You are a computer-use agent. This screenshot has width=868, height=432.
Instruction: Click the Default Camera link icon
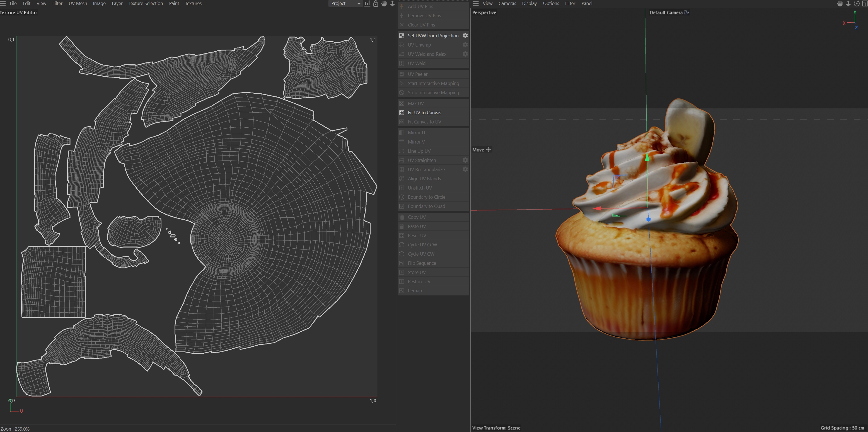[686, 13]
